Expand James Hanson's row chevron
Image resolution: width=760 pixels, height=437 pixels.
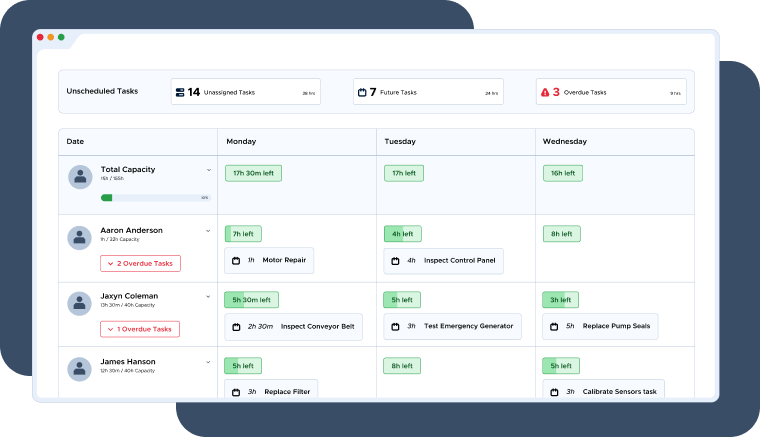209,362
